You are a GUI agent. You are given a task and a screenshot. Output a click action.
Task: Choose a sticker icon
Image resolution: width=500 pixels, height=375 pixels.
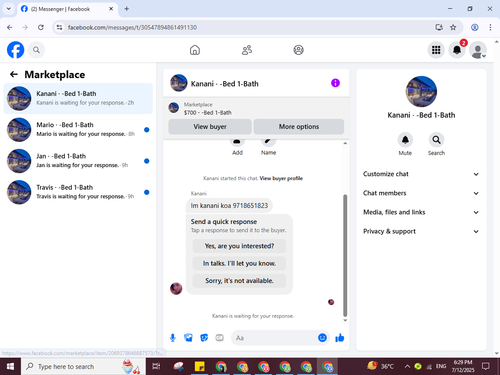pyautogui.click(x=204, y=338)
